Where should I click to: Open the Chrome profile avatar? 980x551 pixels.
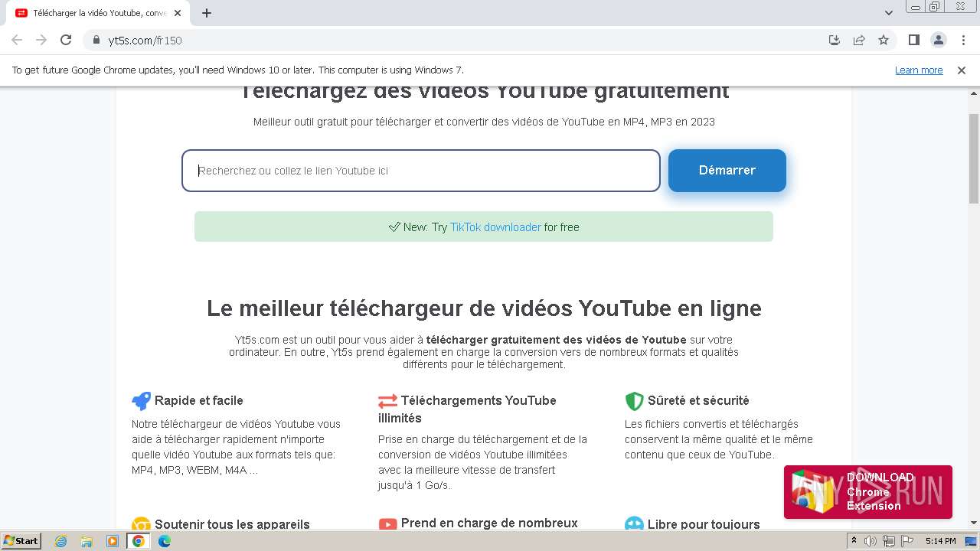point(938,40)
